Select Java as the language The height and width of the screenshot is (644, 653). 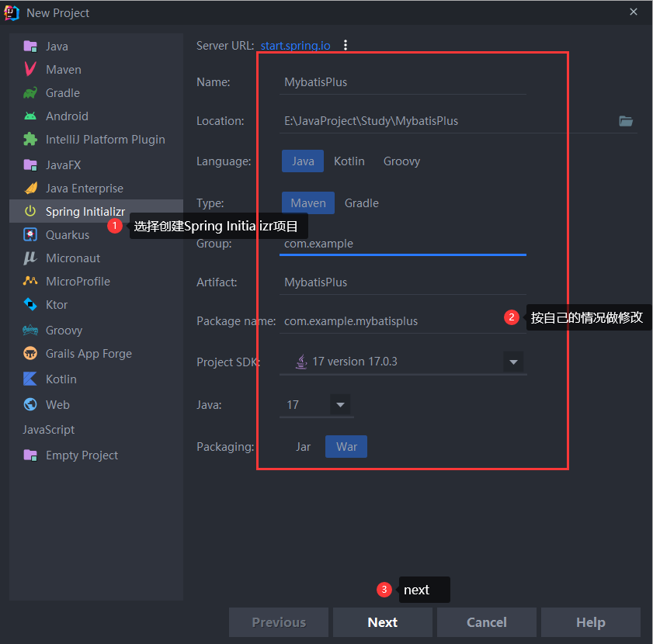(303, 161)
